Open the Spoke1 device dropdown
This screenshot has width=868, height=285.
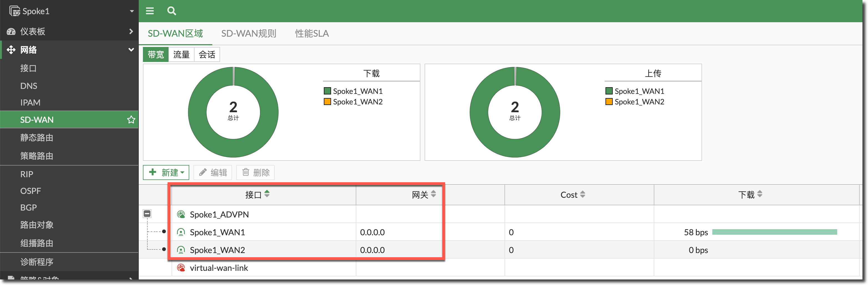point(132,11)
